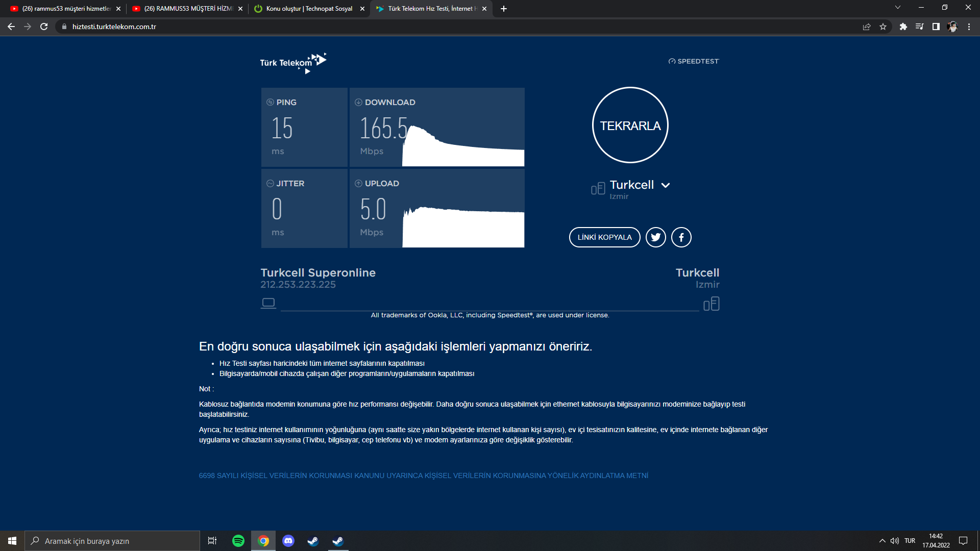The width and height of the screenshot is (980, 551).
Task: Share result via Twitter icon
Action: pos(655,237)
